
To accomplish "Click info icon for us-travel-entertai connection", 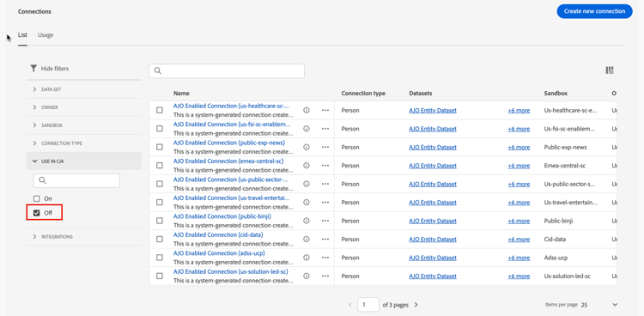I will pyautogui.click(x=306, y=202).
